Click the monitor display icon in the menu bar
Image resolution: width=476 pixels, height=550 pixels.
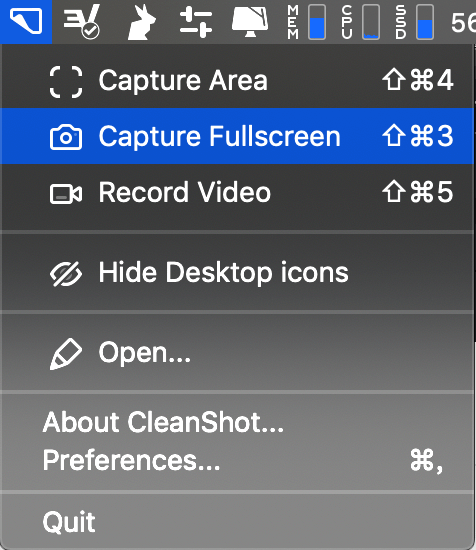250,22
